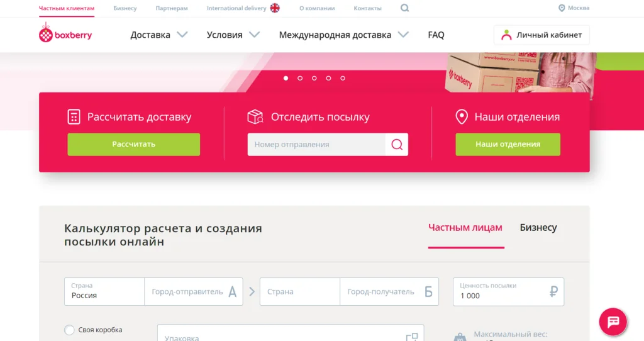The width and height of the screenshot is (644, 341).
Task: Expand the Доставка menu
Action: click(x=159, y=35)
